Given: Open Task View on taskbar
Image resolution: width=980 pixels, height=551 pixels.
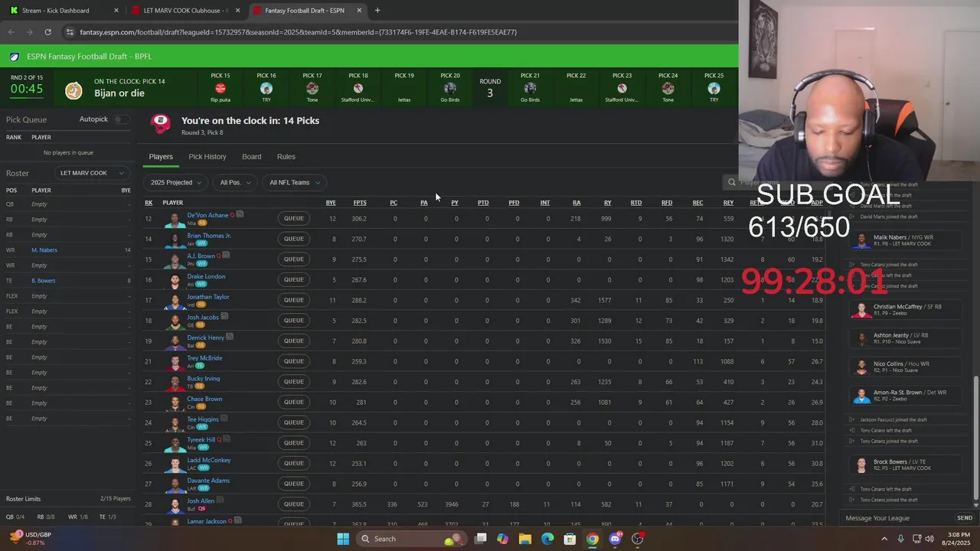Looking at the screenshot, I should [480, 539].
